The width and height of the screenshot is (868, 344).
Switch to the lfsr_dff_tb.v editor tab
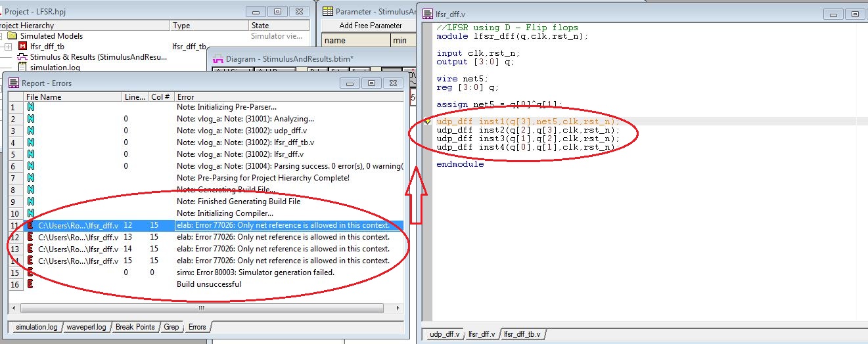point(523,334)
